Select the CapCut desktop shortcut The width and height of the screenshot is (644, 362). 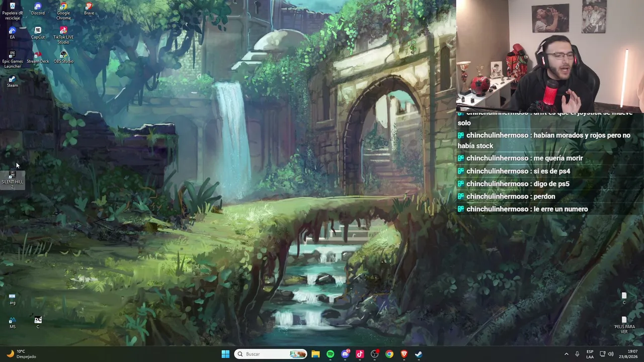[x=38, y=33]
